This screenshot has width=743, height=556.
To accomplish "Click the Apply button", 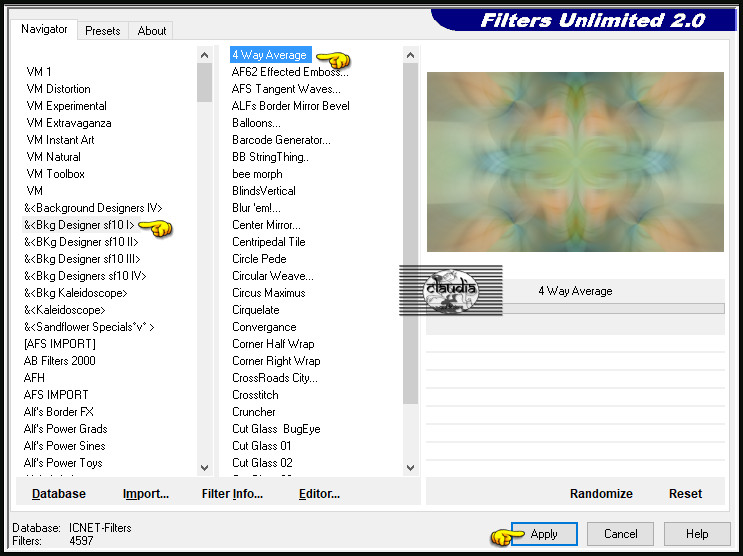I will pyautogui.click(x=544, y=534).
